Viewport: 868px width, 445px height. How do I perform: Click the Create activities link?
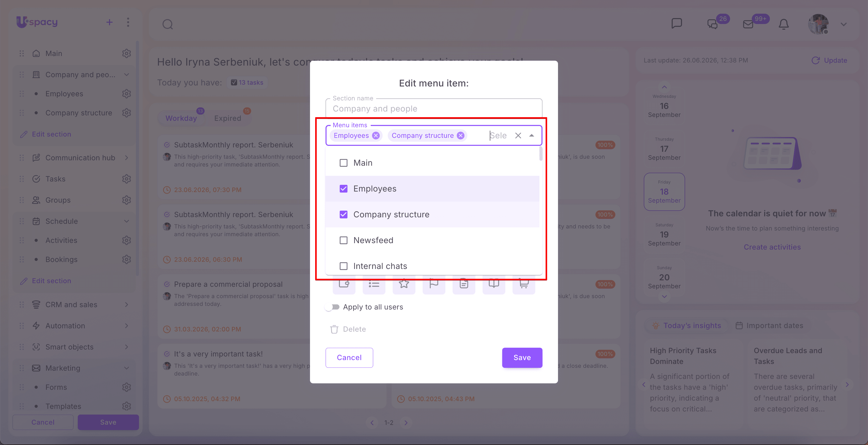click(772, 247)
